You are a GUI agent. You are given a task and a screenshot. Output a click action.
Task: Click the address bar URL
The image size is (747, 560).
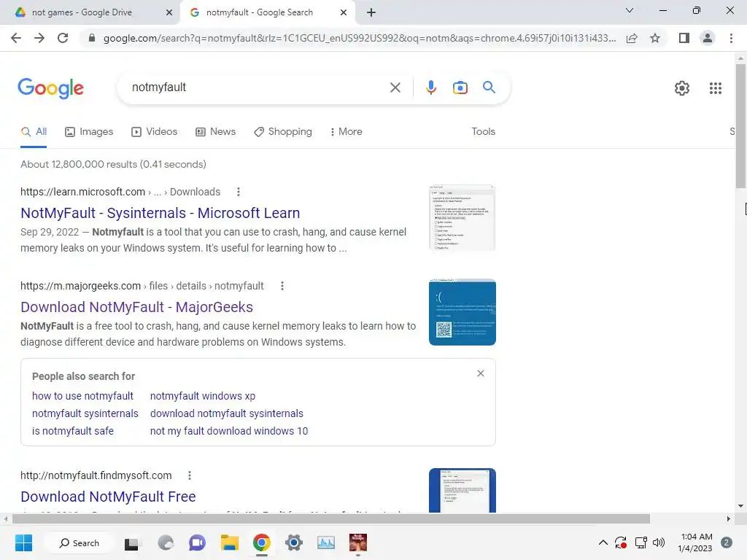click(360, 38)
